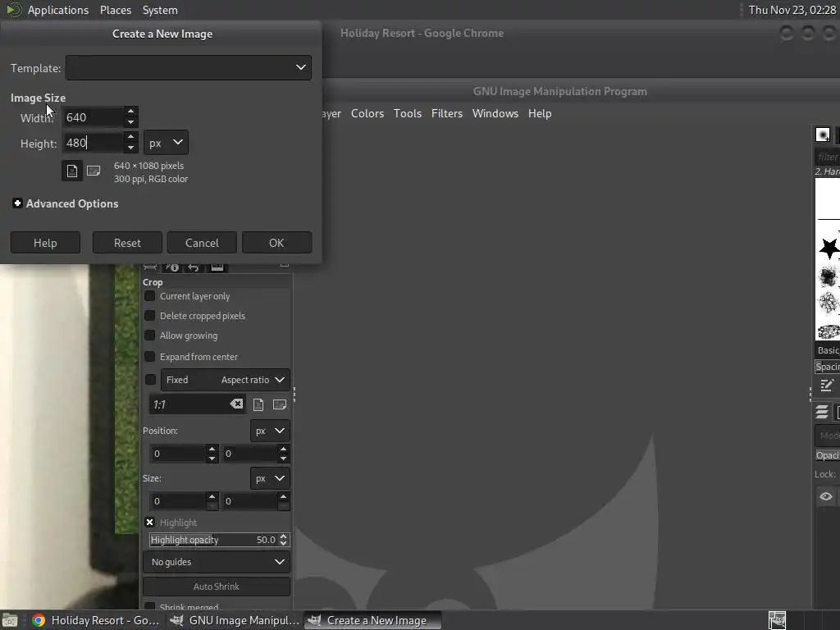Click the clock in the top panel
Viewport: 840px width, 630px height.
pos(792,10)
